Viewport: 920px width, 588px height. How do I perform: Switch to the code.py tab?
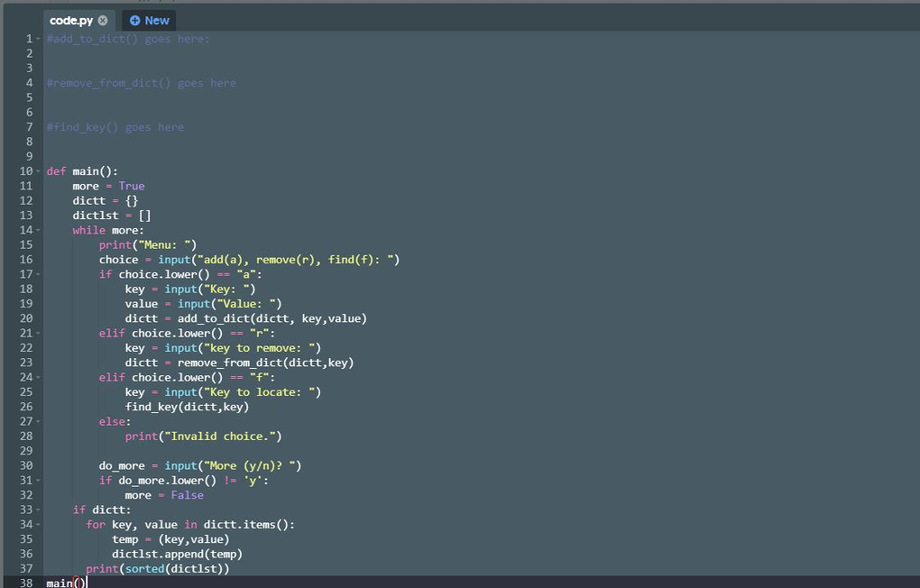[x=72, y=18]
